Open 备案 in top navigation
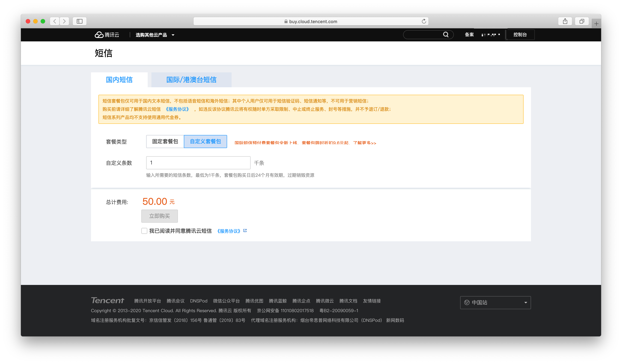This screenshot has width=622, height=364. coord(469,35)
